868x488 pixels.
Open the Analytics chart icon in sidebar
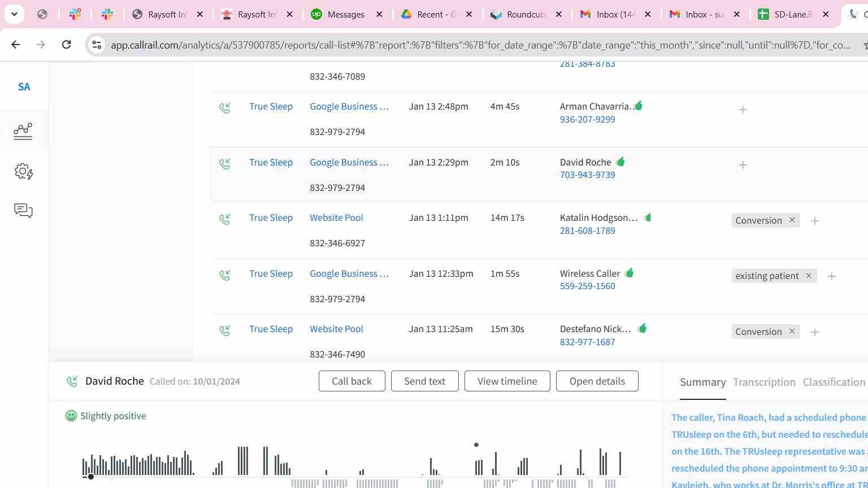tap(23, 131)
